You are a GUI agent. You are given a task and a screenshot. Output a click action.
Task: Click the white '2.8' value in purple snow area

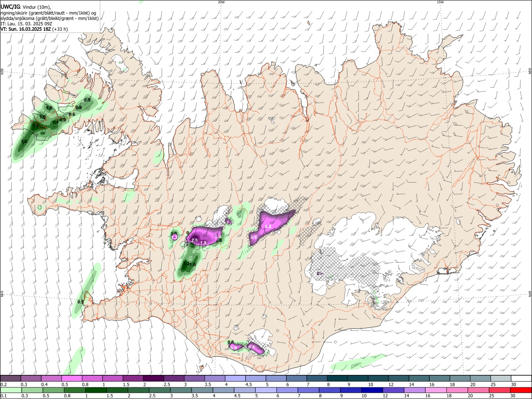194,241
